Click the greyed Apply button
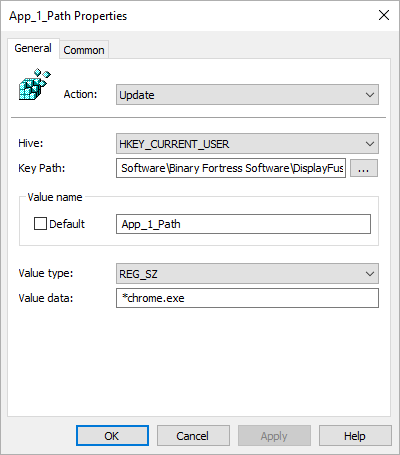The height and width of the screenshot is (455, 400). coord(274,436)
